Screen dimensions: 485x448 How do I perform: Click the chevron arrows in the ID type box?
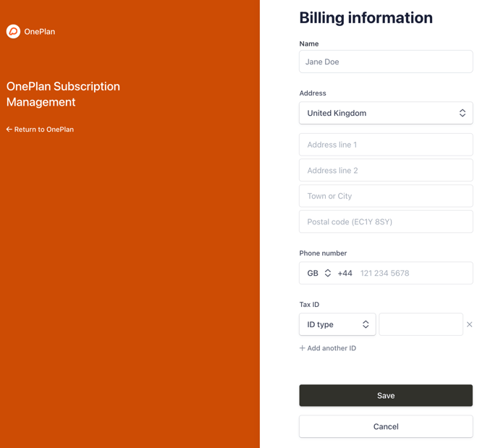point(366,325)
